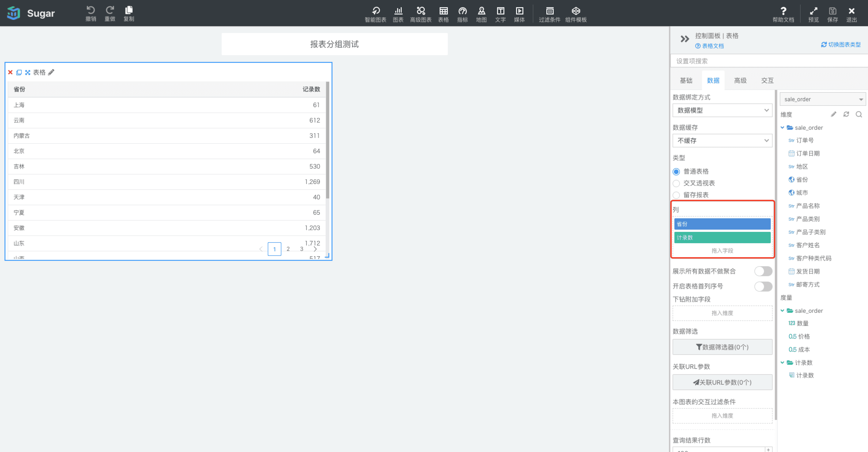Image resolution: width=868 pixels, height=452 pixels.
Task: Open the 数据筛选器(0个) button
Action: 722,347
